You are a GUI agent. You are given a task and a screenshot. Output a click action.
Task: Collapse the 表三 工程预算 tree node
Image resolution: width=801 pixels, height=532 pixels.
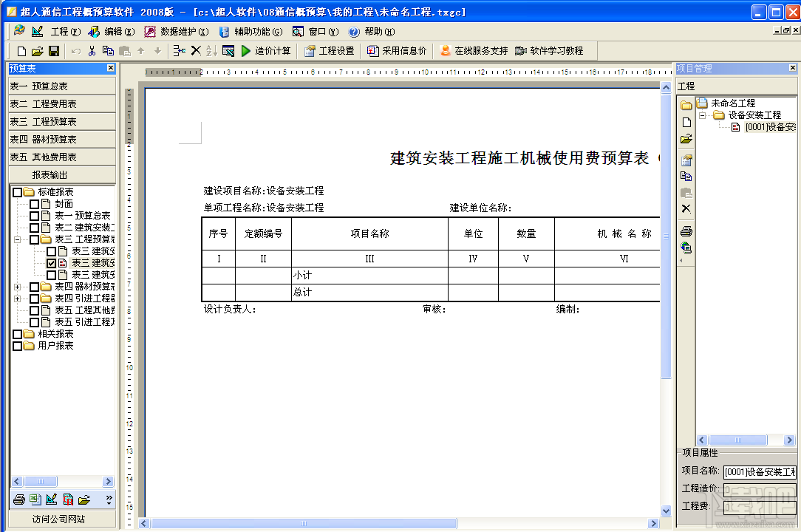click(x=16, y=239)
